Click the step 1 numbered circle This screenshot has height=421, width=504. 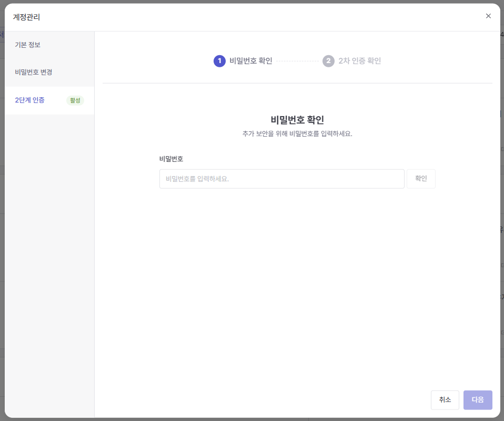coord(219,61)
